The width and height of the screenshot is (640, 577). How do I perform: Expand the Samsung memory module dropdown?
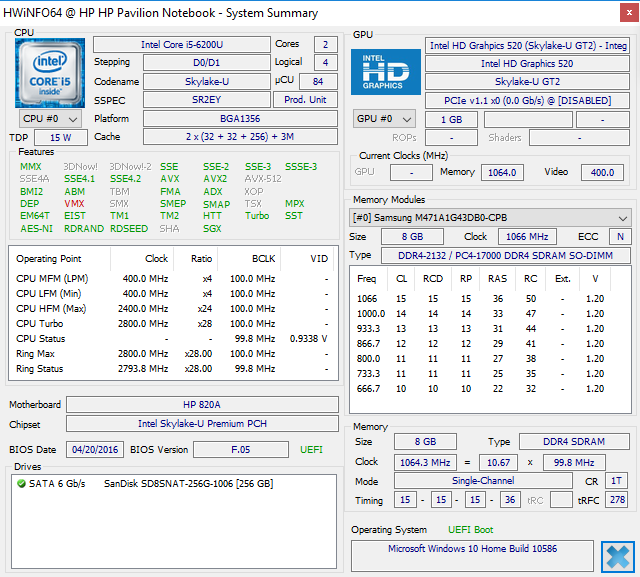[490, 218]
